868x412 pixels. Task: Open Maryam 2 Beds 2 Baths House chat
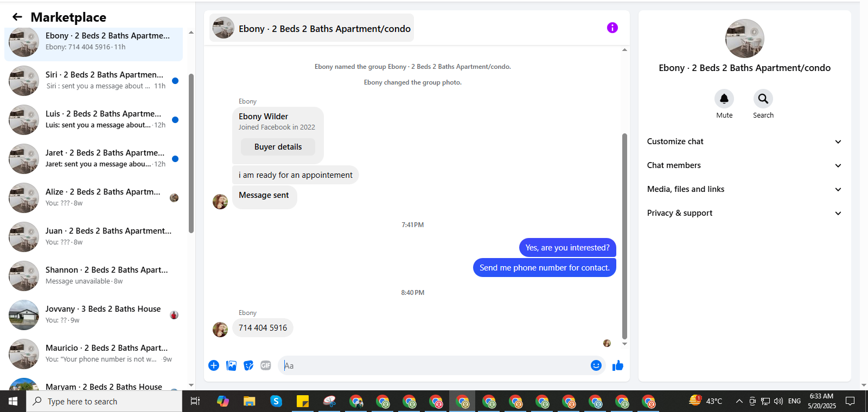coord(93,384)
